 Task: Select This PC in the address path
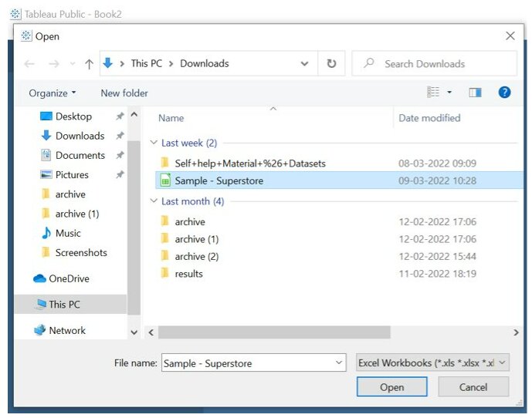pyautogui.click(x=147, y=63)
